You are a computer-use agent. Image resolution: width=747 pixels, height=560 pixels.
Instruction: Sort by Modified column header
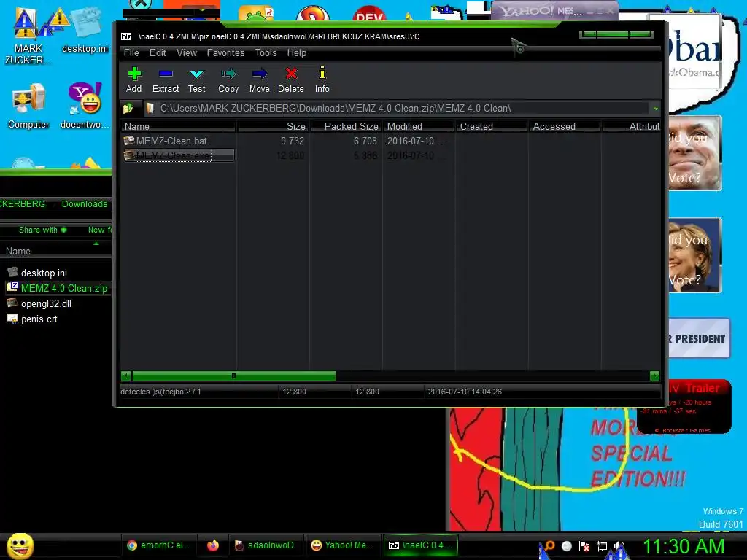coord(419,126)
